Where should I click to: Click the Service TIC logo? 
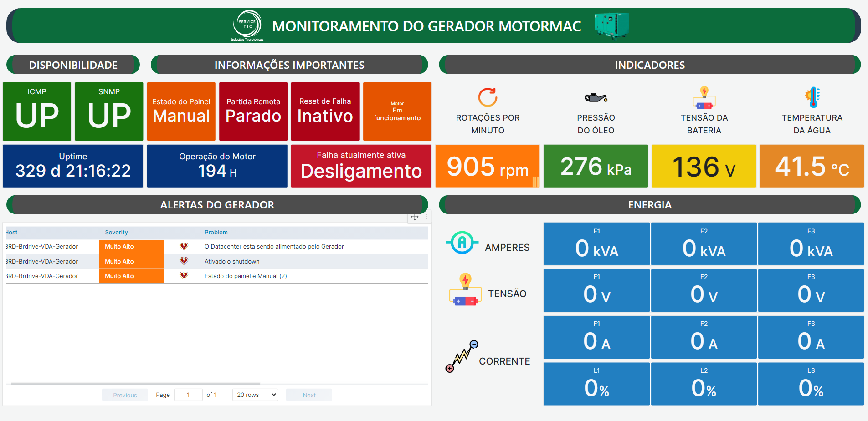tap(247, 25)
